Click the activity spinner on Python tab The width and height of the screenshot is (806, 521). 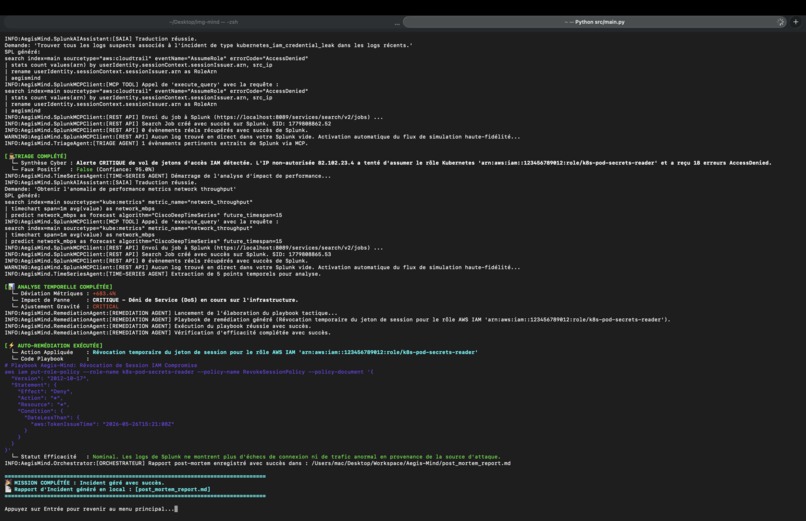781,22
